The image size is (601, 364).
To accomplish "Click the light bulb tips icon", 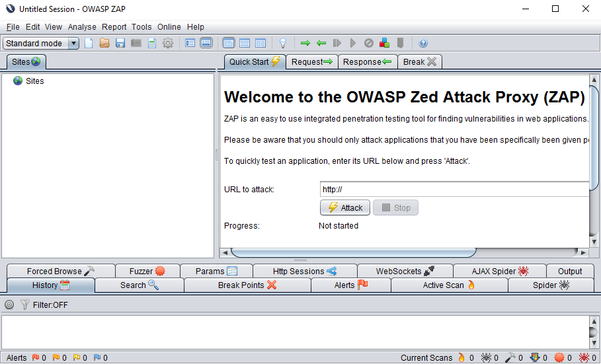I will click(283, 43).
